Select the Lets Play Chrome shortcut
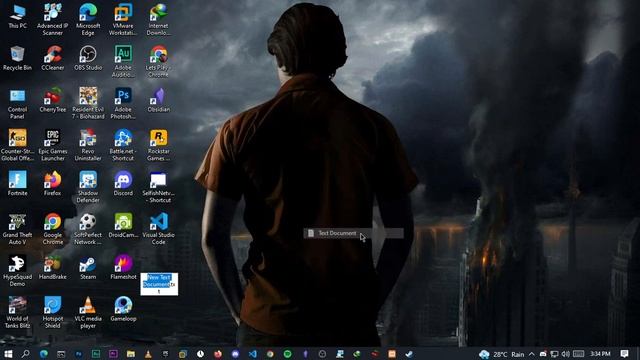Viewport: 640px width, 360px height. pyautogui.click(x=158, y=61)
